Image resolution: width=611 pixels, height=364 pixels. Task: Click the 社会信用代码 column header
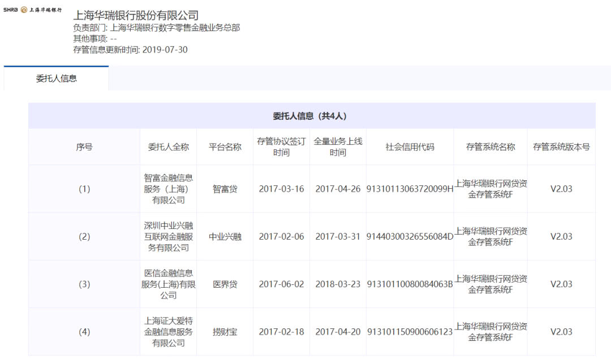[410, 147]
